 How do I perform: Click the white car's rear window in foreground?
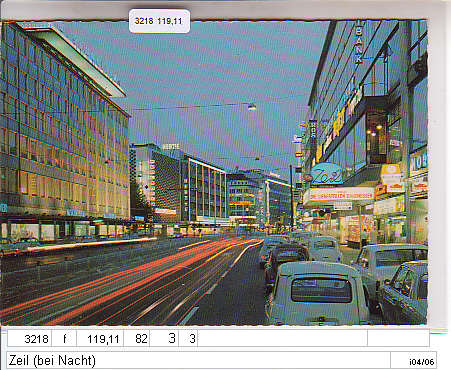click(321, 290)
